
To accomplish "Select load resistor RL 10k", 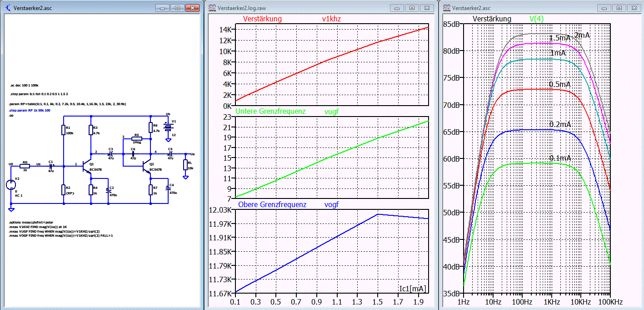I will [x=185, y=164].
